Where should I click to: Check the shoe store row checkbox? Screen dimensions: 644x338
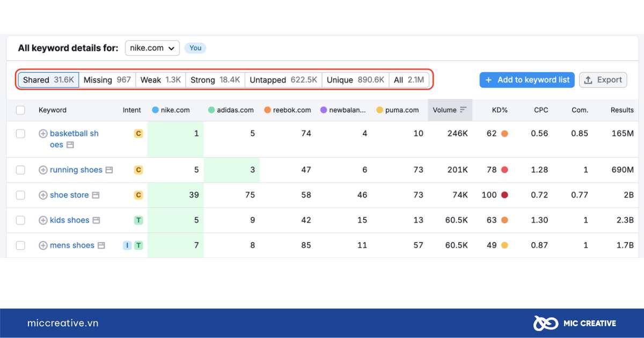coord(20,195)
